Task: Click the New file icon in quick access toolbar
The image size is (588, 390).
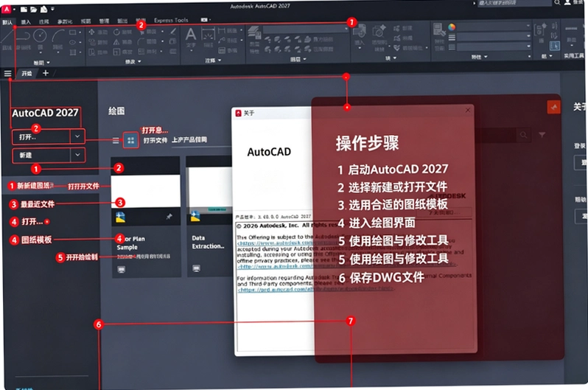Action: coord(24,9)
